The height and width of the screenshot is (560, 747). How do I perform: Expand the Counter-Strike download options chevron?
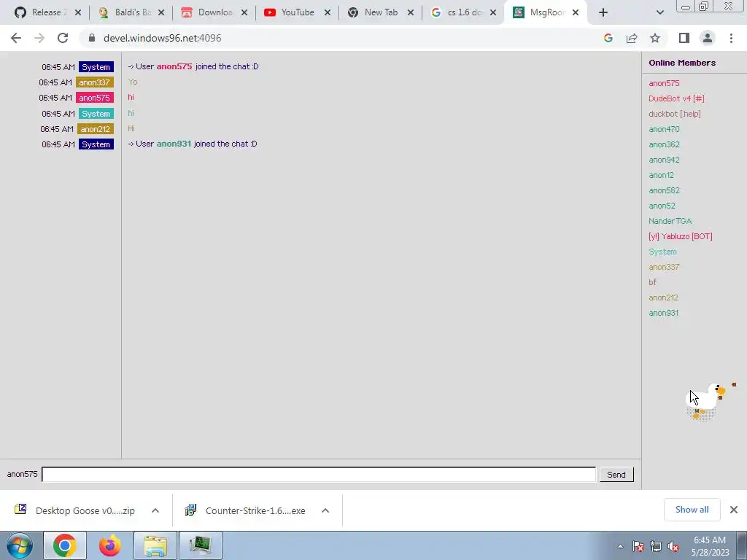coord(325,510)
